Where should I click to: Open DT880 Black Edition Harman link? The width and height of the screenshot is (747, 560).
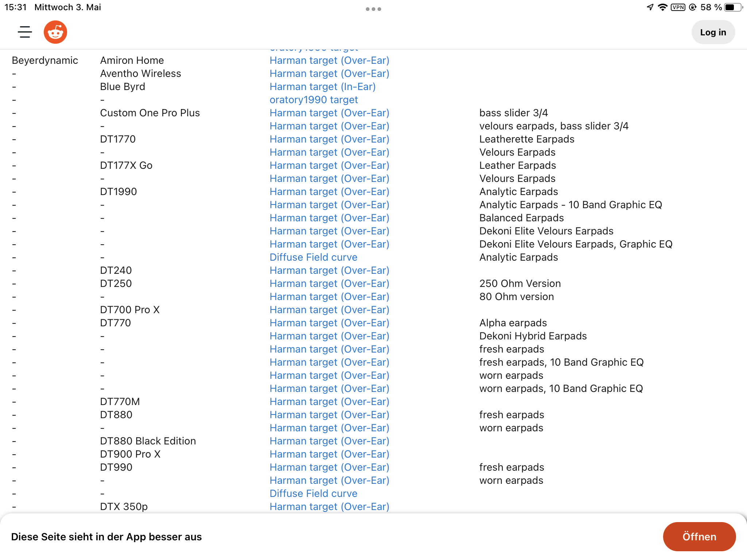pyautogui.click(x=329, y=441)
